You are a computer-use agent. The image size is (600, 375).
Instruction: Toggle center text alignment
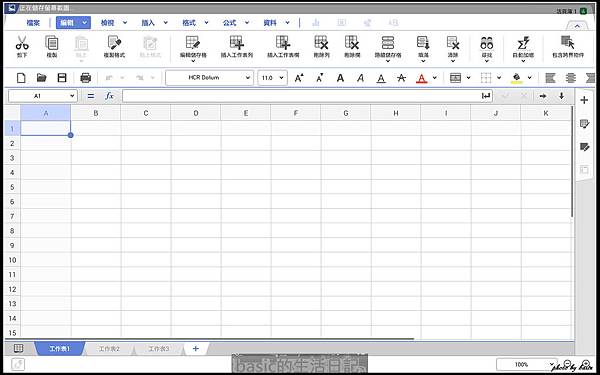571,78
